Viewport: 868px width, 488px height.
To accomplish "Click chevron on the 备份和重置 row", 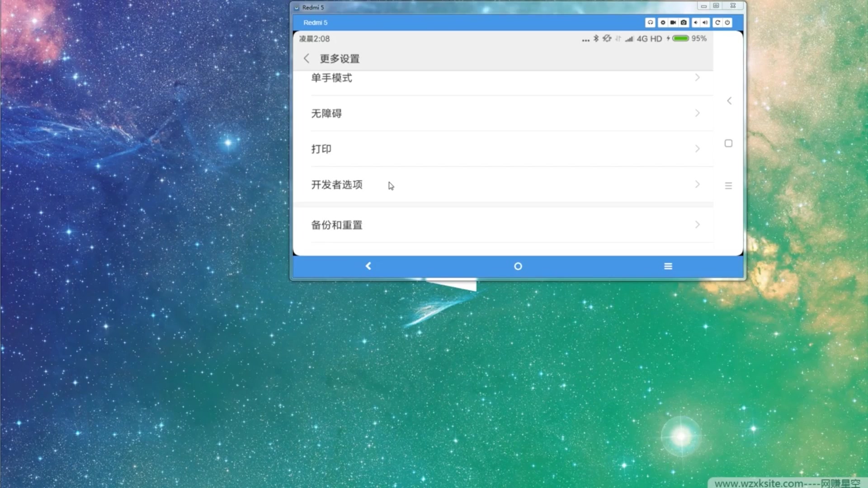I will [698, 225].
